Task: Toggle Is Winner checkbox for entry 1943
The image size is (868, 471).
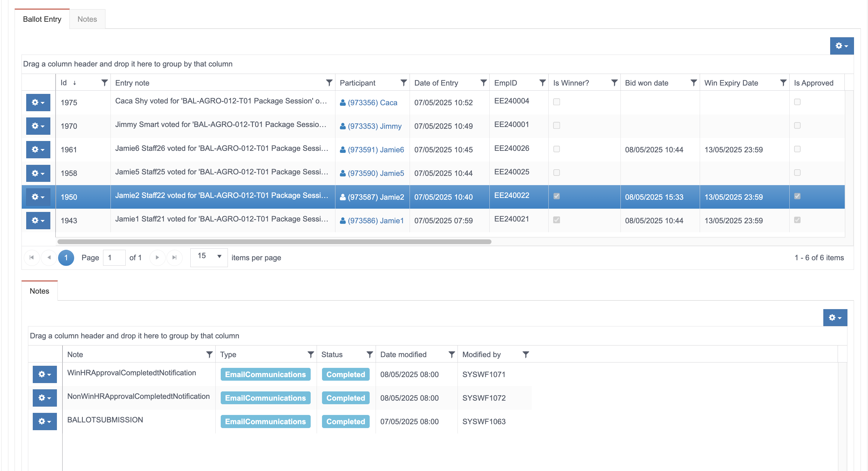Action: point(556,220)
